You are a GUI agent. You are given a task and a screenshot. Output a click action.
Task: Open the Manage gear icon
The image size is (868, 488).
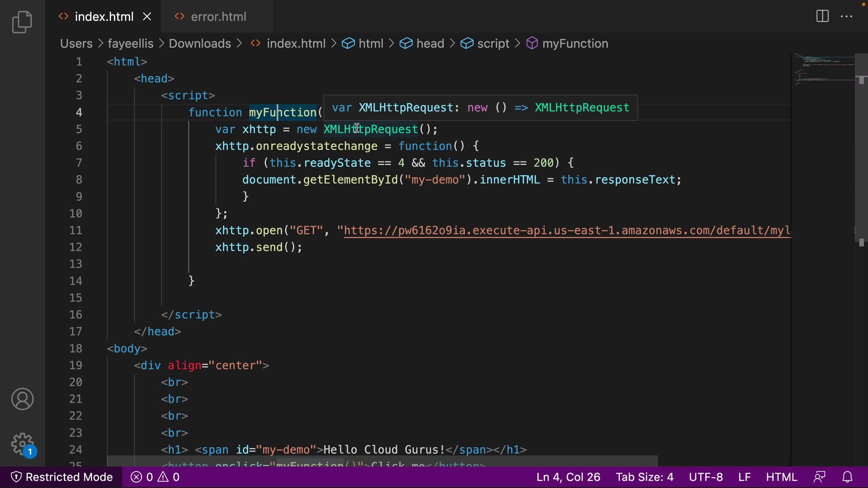pyautogui.click(x=22, y=444)
